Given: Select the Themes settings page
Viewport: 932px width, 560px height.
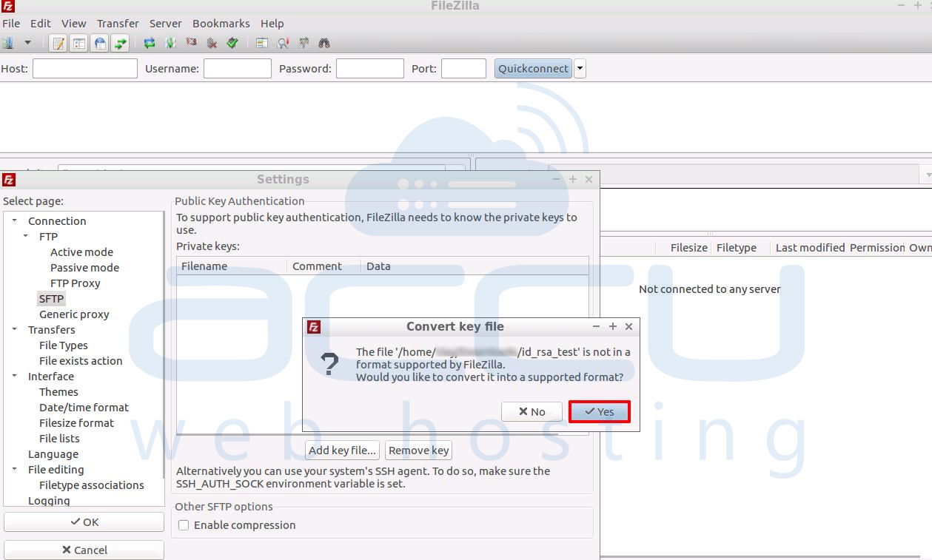Looking at the screenshot, I should point(58,392).
